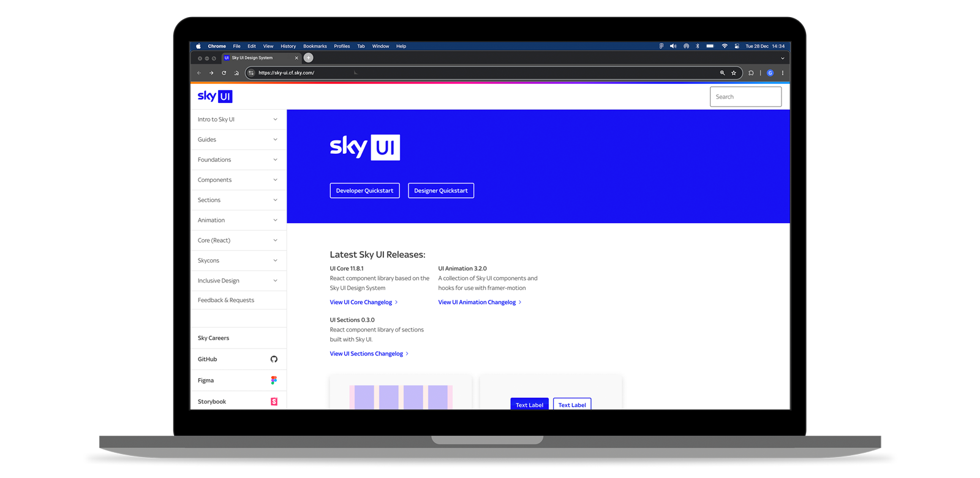
Task: Open the Feedback & Requests sidebar item
Action: point(226,300)
